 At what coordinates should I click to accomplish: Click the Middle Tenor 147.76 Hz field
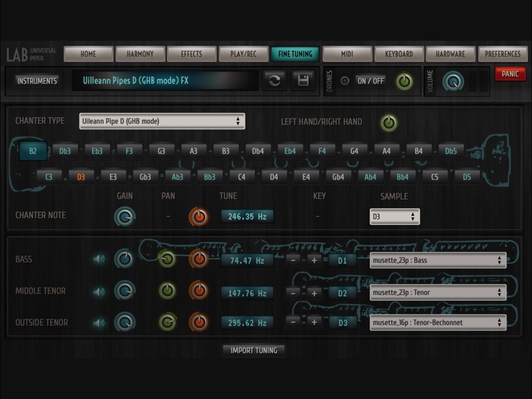pos(248,293)
